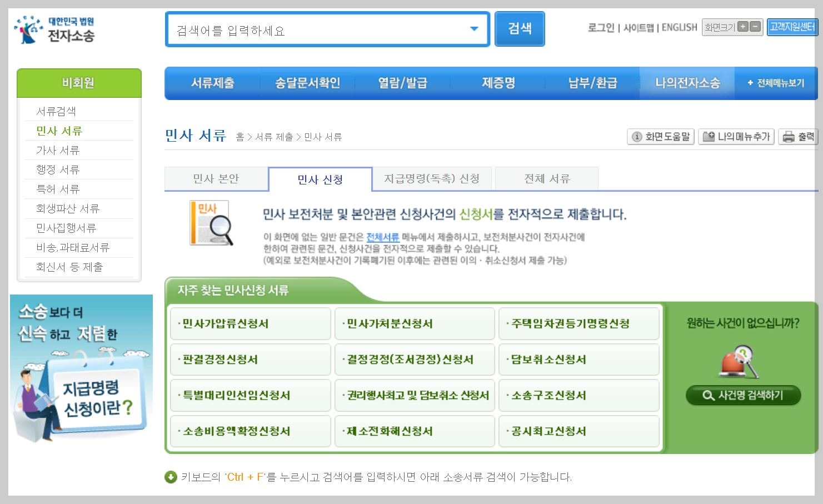Open 민사가압류신청서

250,323
